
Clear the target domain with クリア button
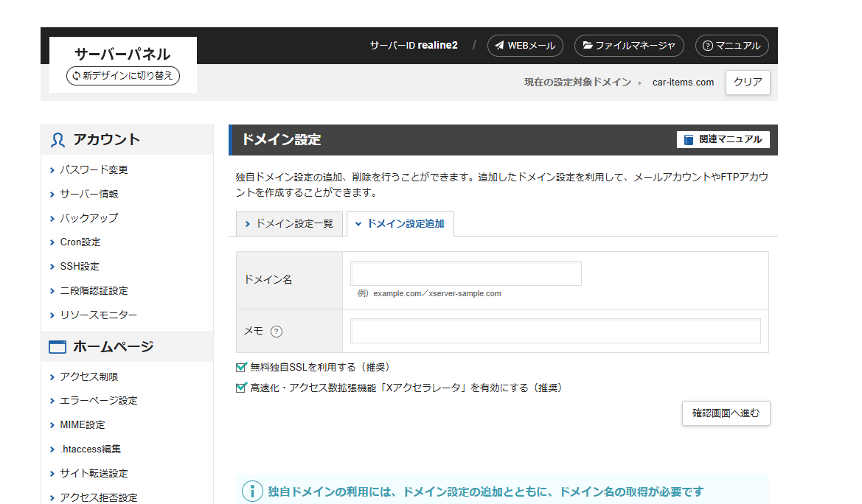click(748, 83)
